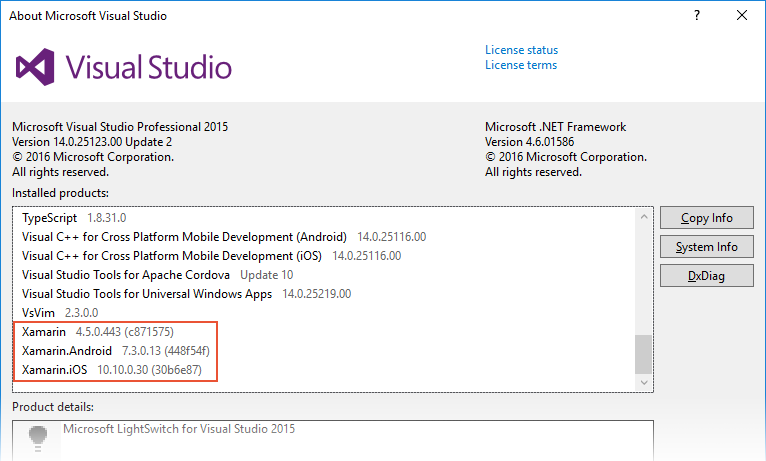
Task: Select TypeScript 1.8.31.0 in installed products
Action: pos(74,218)
